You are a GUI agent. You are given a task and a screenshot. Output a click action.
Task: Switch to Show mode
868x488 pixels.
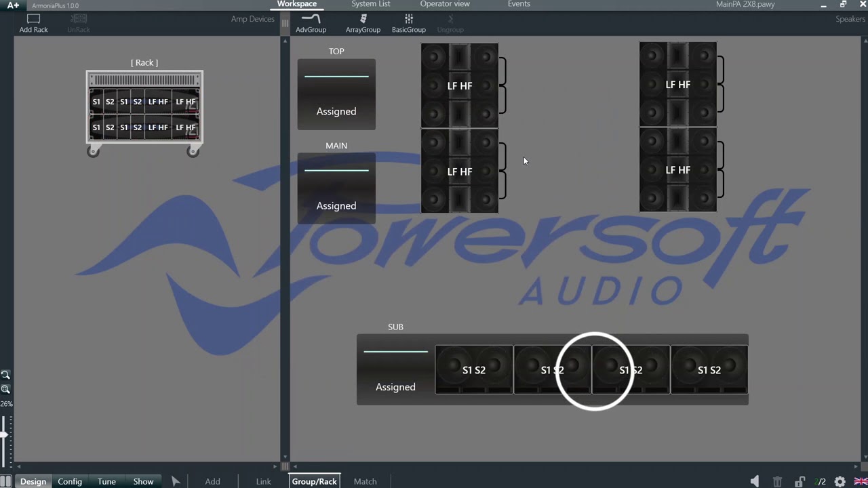coord(143,481)
